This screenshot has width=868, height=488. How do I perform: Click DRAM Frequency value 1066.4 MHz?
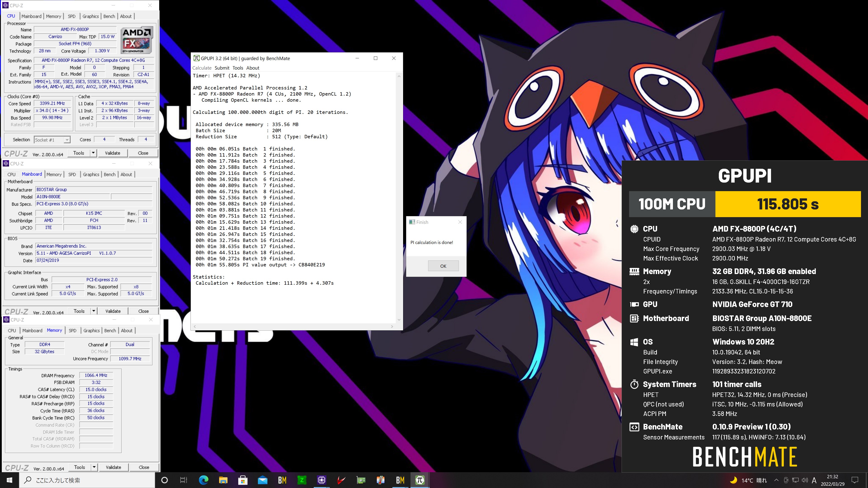96,375
